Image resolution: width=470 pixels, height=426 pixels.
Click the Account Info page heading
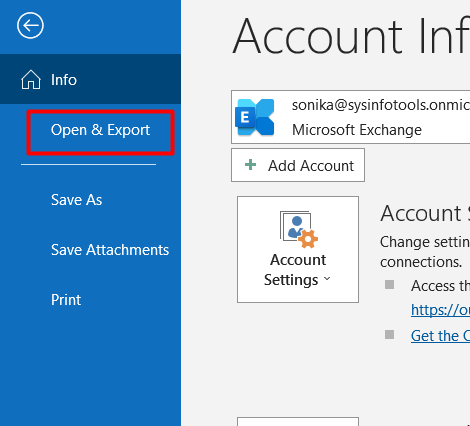(x=351, y=36)
